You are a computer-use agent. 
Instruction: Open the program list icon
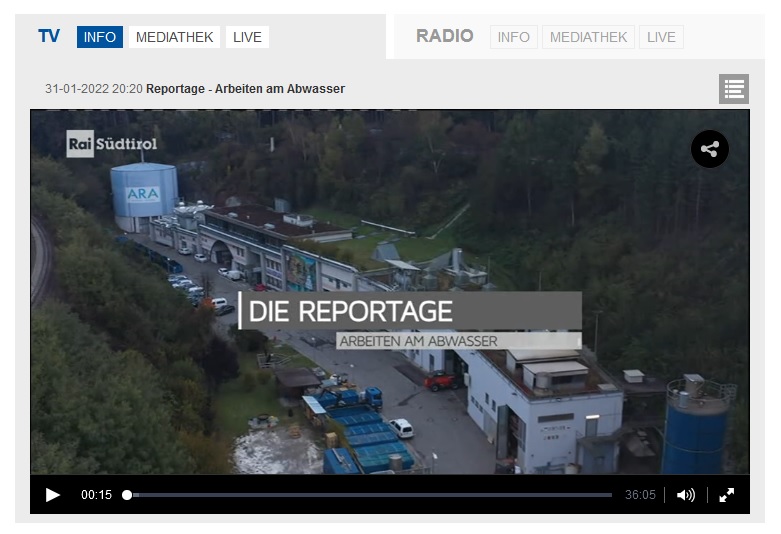(733, 89)
